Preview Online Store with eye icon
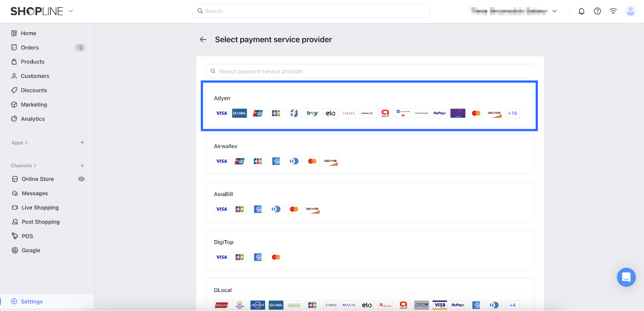This screenshot has width=644, height=311. tap(81, 179)
